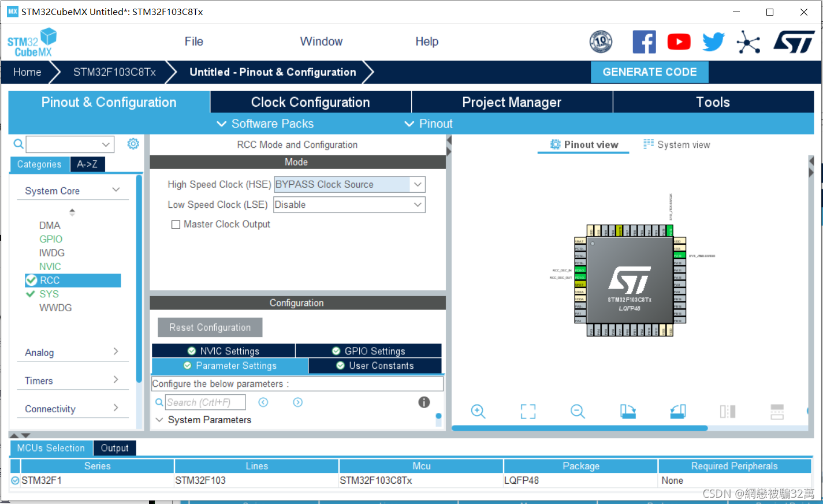Open the YouTube link icon
823x504 pixels.
[679, 42]
